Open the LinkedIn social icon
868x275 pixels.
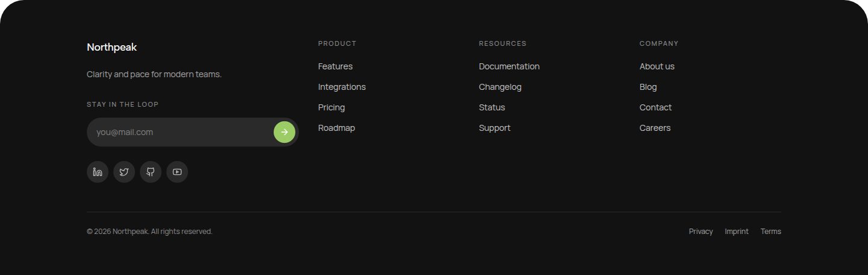98,172
